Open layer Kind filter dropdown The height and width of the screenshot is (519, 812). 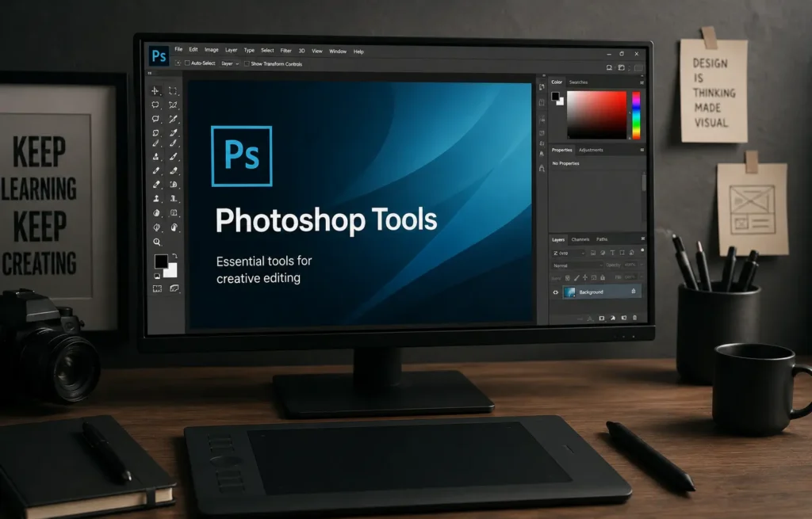(569, 253)
